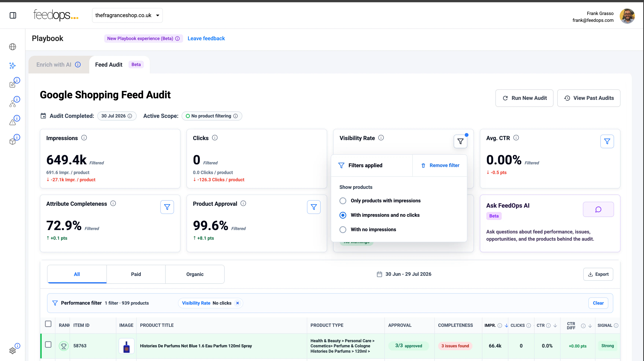This screenshot has width=644, height=361.
Task: Open the Ask FeedOps AI chat bubble
Action: [x=598, y=209]
